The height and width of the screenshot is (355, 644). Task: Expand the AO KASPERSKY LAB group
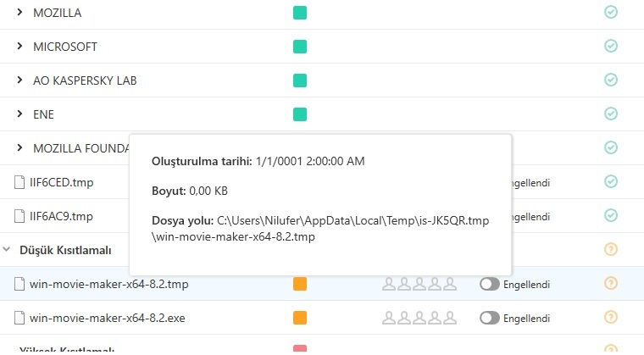coord(19,80)
